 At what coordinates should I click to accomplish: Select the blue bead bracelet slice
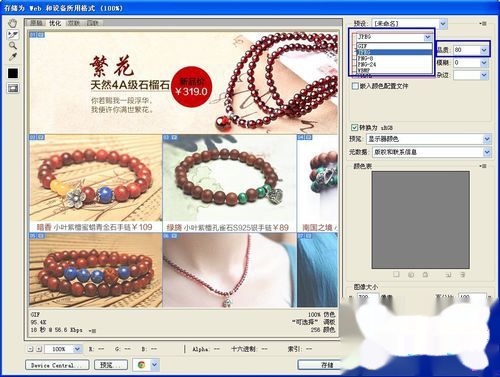(95, 270)
